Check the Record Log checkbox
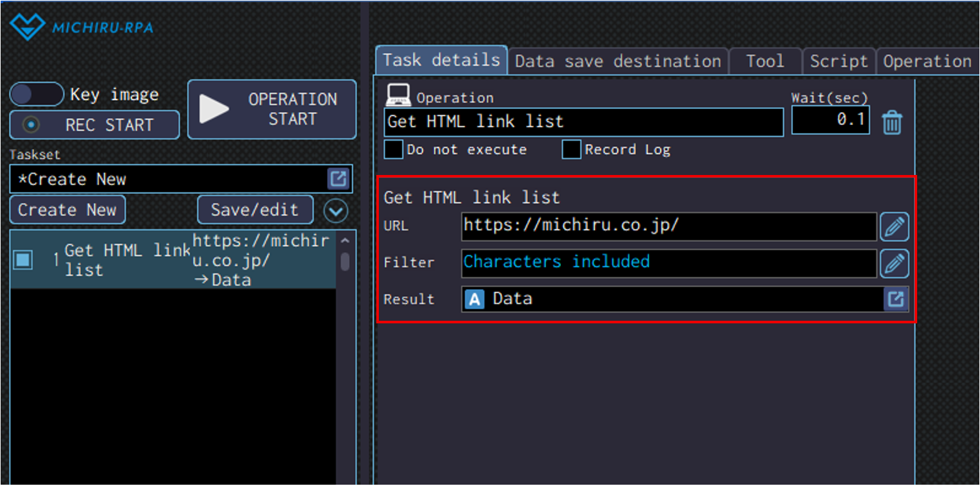This screenshot has height=486, width=980. pyautogui.click(x=571, y=150)
